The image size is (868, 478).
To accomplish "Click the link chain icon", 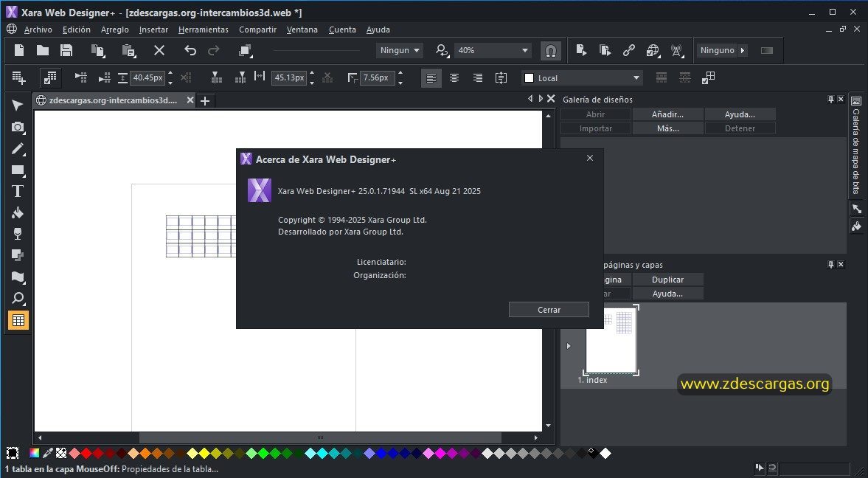I will pyautogui.click(x=628, y=50).
